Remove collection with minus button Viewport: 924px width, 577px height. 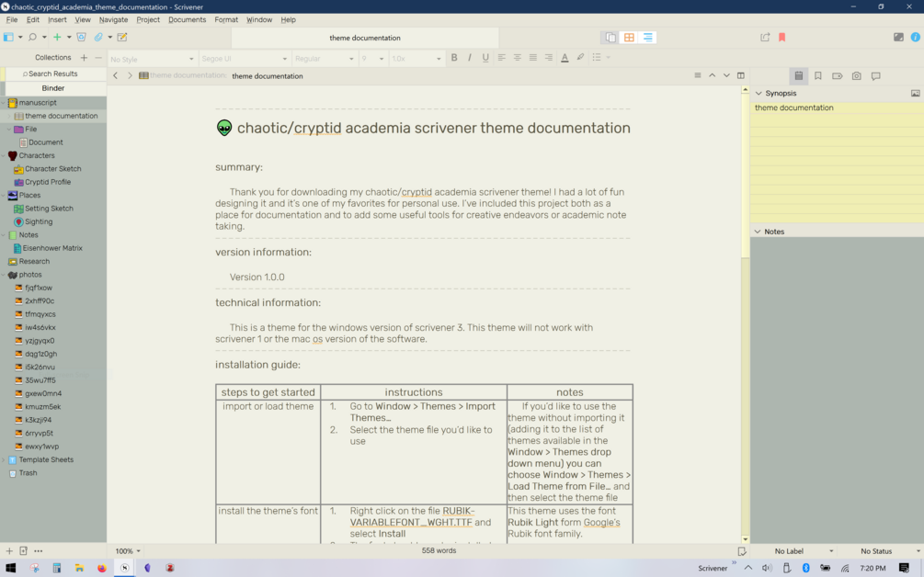(97, 58)
